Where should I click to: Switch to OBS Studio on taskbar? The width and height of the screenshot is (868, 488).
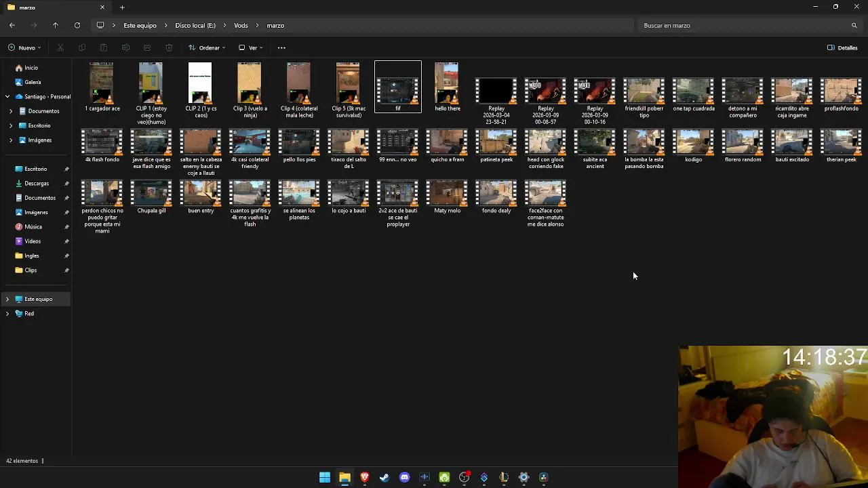[465, 478]
